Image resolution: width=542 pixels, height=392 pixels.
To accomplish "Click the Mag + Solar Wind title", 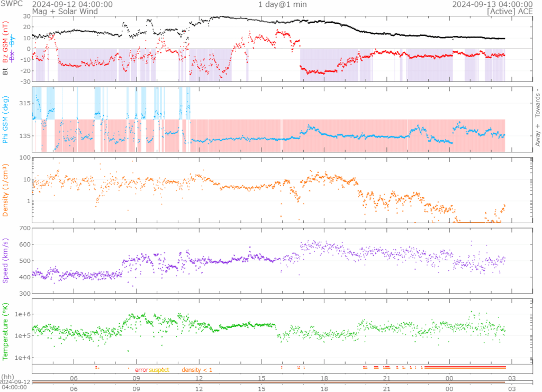I will tap(58, 11).
